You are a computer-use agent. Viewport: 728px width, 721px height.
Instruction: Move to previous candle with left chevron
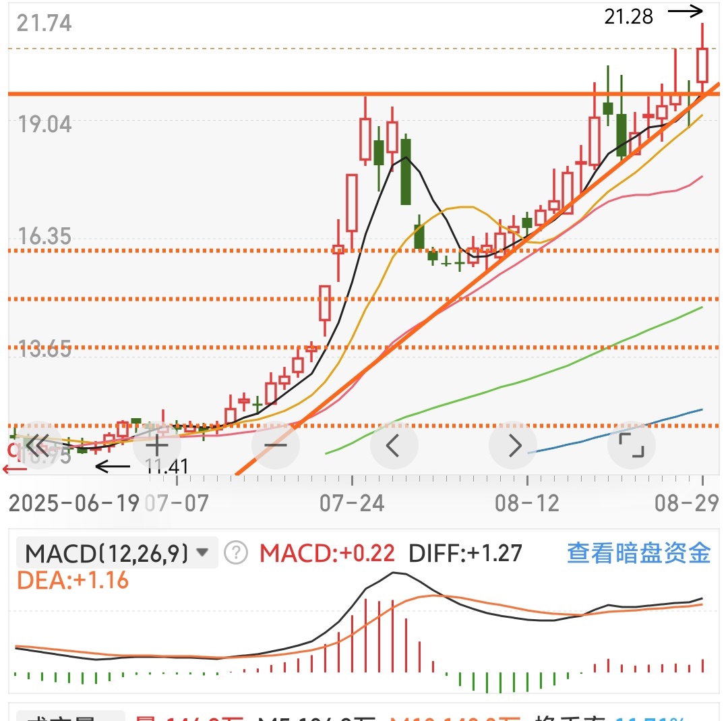[x=394, y=446]
